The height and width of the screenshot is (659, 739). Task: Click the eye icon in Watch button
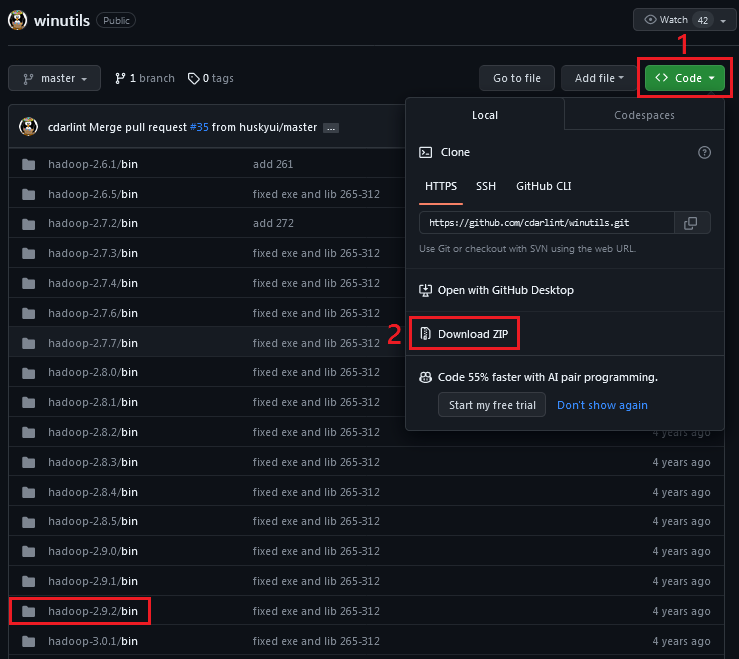(x=650, y=20)
